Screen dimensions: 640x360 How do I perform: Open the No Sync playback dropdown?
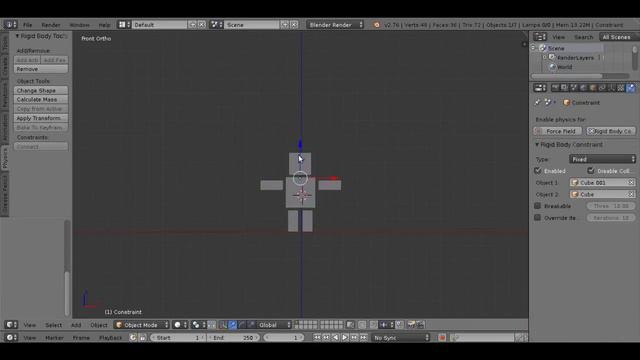tap(401, 338)
